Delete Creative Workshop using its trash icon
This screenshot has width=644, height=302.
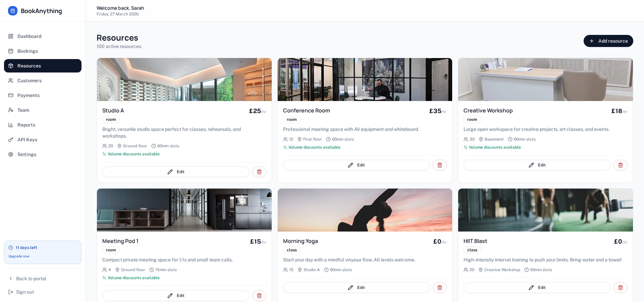621,165
